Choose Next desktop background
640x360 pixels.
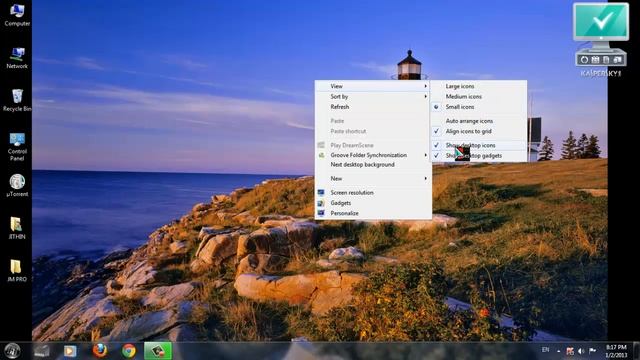[373, 164]
